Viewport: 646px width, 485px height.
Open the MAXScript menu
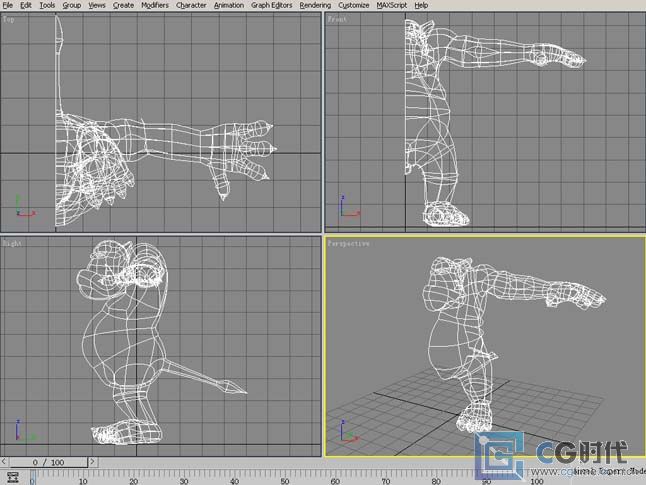[392, 5]
